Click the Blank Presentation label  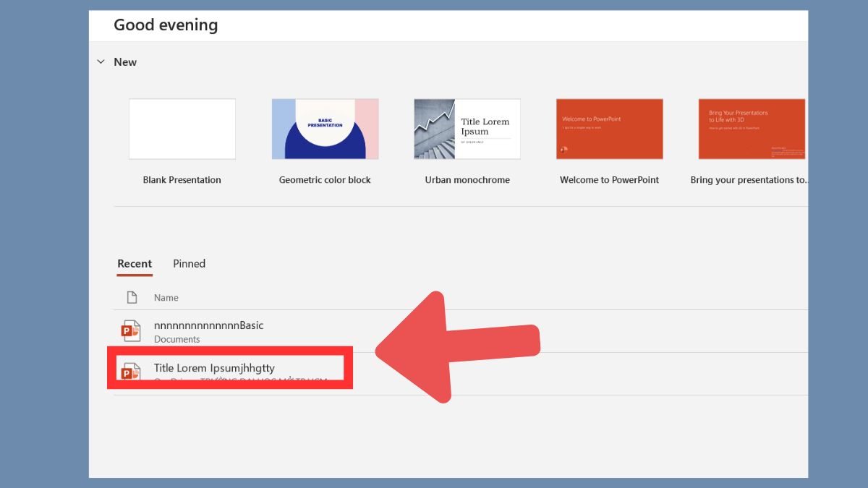click(x=182, y=180)
